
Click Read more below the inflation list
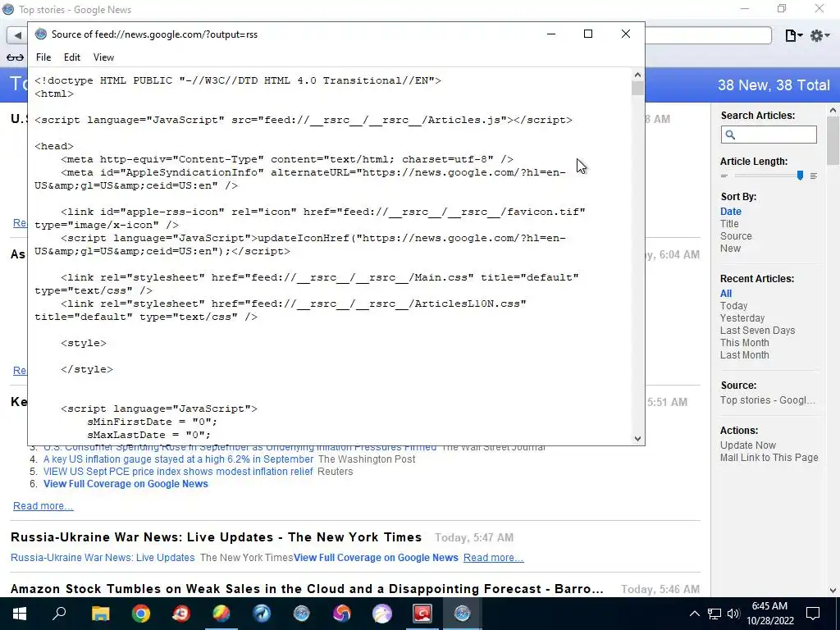pos(43,506)
